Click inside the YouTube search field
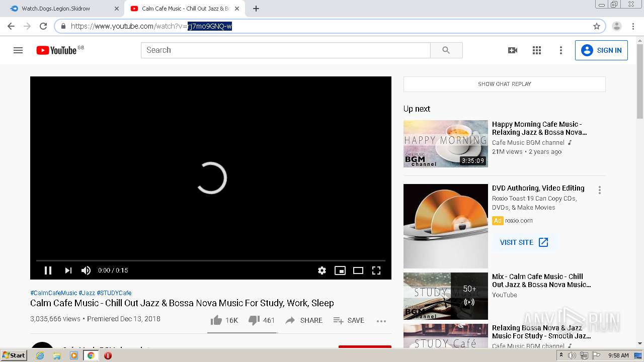The image size is (644, 362). tap(285, 50)
